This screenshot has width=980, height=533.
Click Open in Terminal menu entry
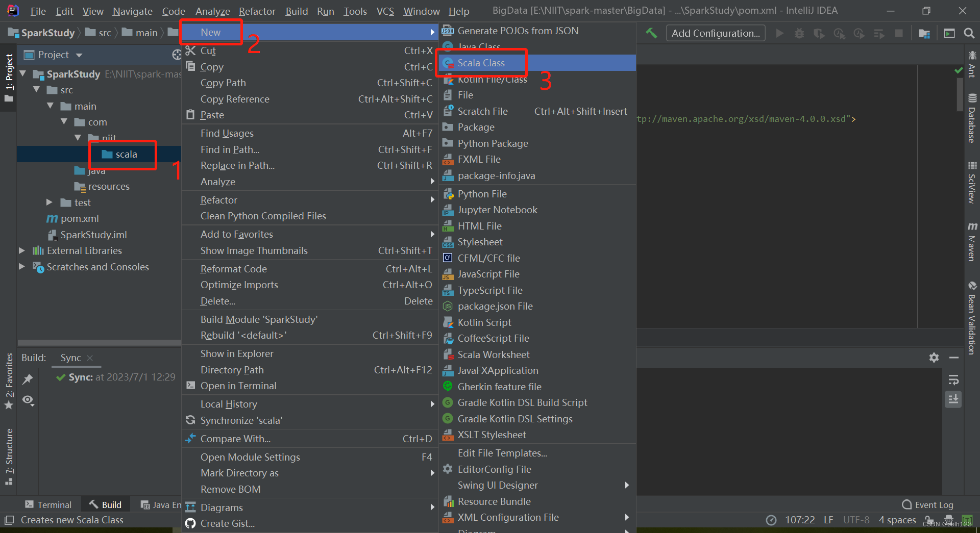coord(310,386)
